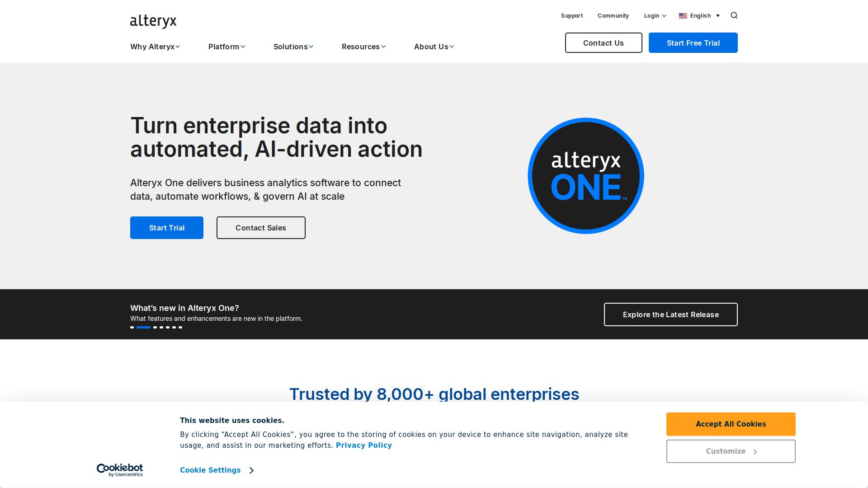
Task: Accept All Cookies
Action: 731,424
